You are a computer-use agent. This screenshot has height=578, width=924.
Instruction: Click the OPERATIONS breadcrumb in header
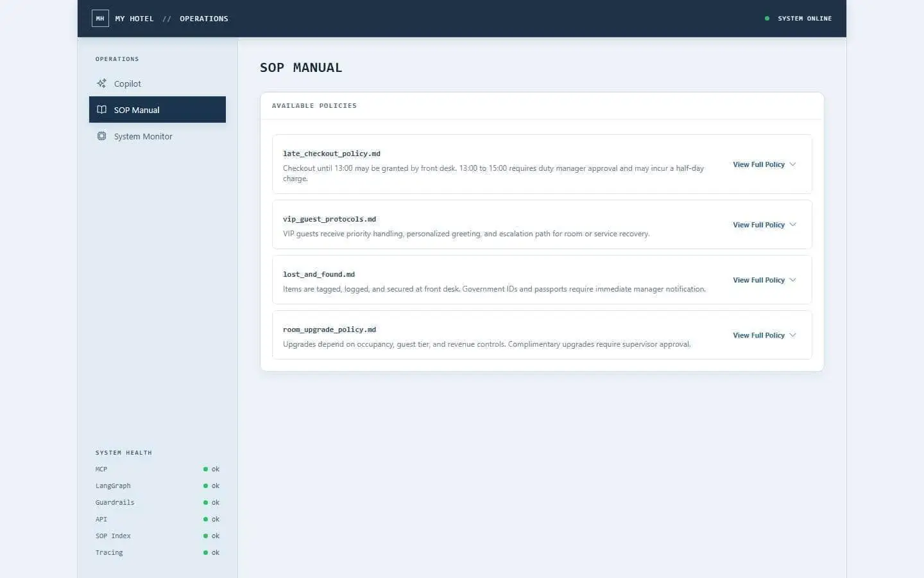tap(204, 19)
